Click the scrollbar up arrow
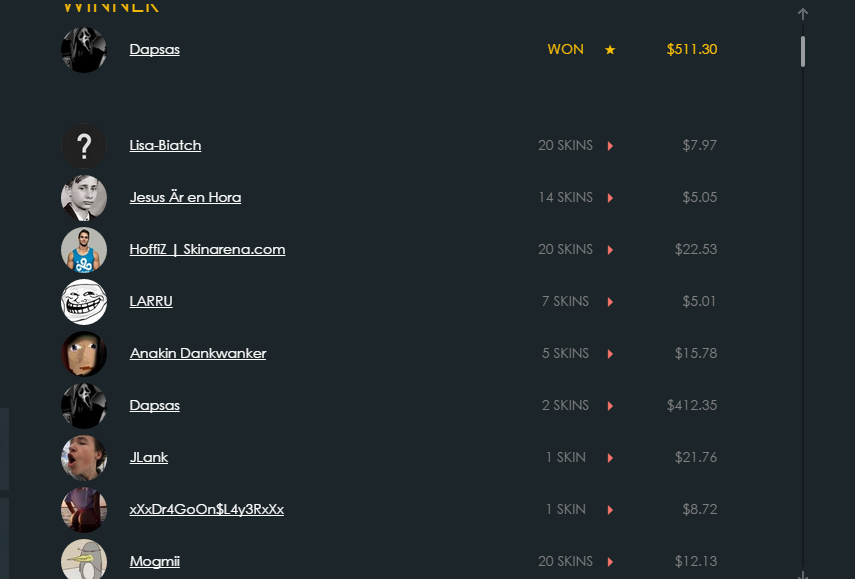The image size is (855, 579). [803, 14]
